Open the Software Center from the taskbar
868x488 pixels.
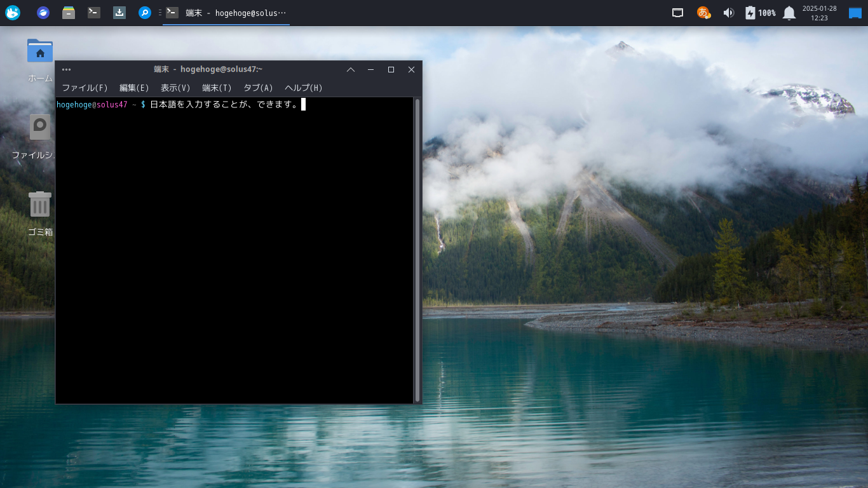[x=119, y=12]
